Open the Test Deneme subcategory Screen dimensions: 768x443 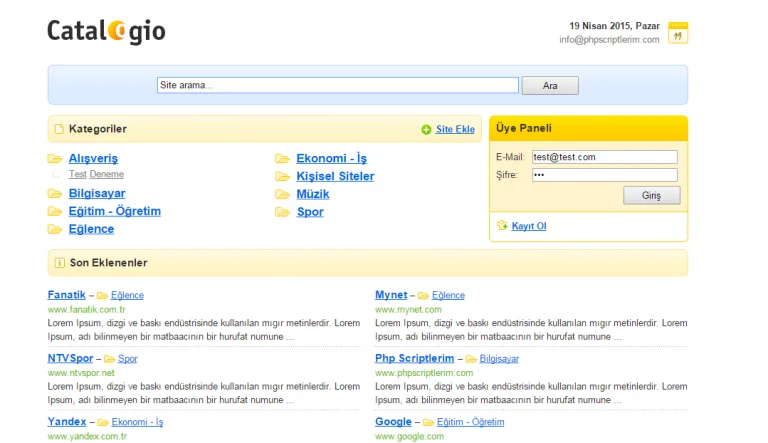click(96, 174)
